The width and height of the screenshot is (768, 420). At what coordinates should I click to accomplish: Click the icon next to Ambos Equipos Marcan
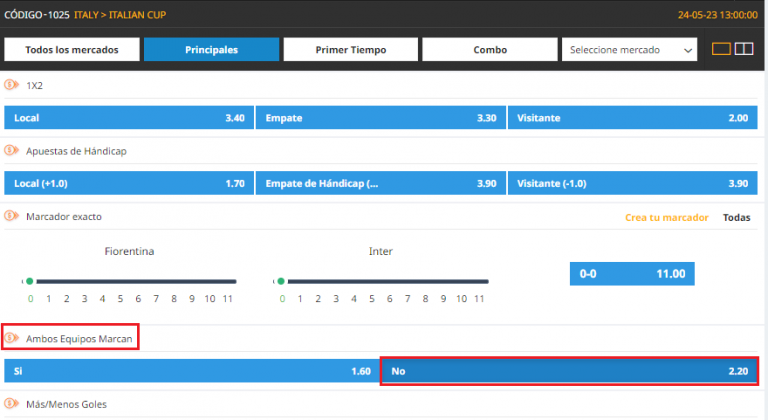pyautogui.click(x=12, y=338)
